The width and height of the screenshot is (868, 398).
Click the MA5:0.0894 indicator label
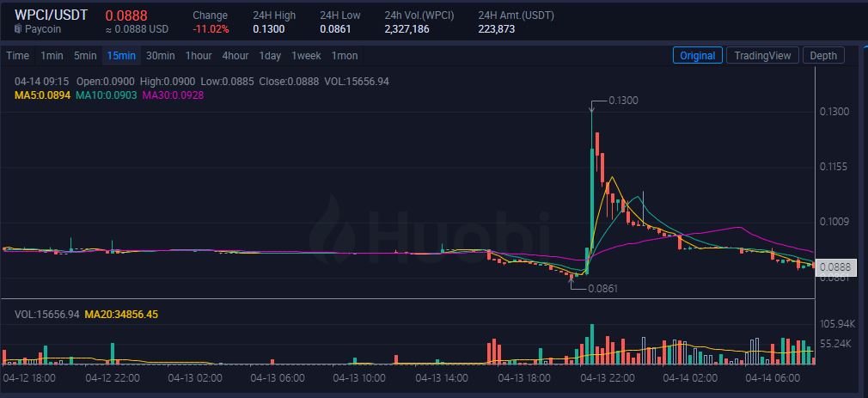coord(43,95)
